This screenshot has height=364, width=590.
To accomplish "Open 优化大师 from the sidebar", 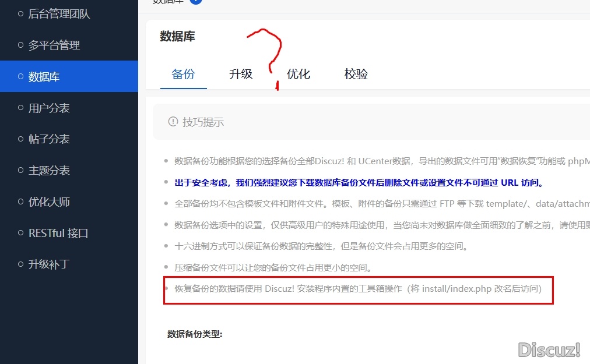I will [x=50, y=202].
